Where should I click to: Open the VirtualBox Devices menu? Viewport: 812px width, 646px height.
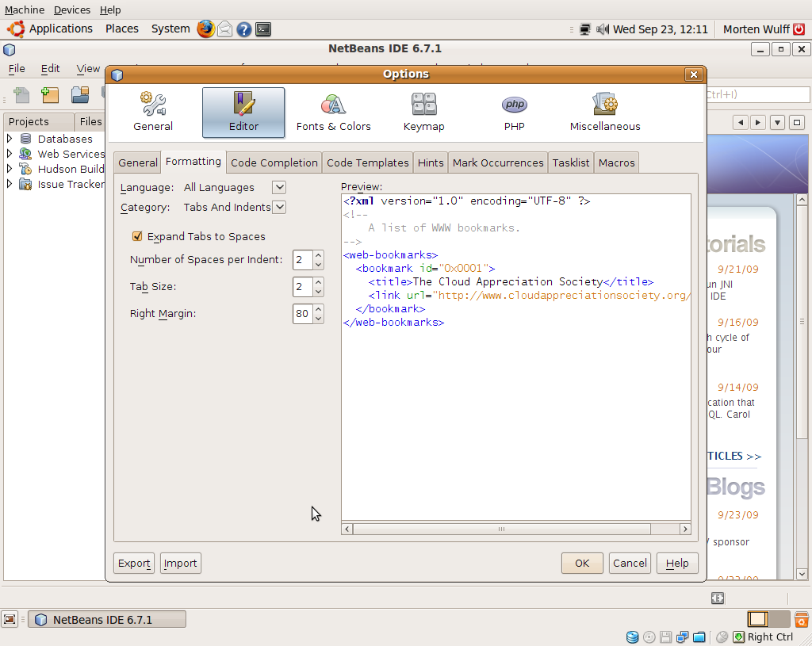point(72,10)
